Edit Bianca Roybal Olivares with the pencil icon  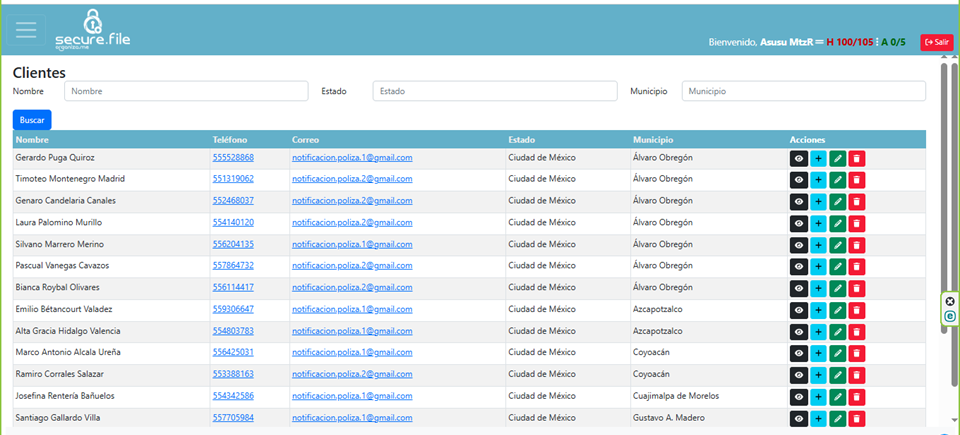[837, 288]
